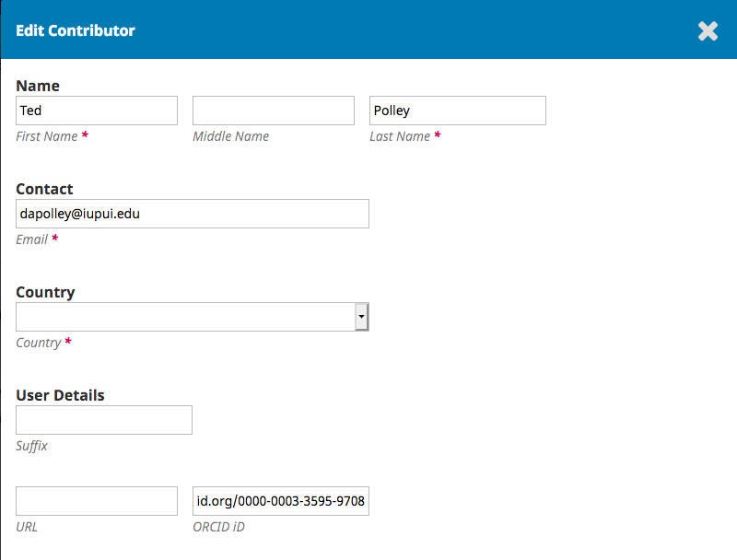737x560 pixels.
Task: Click the First Name field containing Ted
Action: point(97,111)
